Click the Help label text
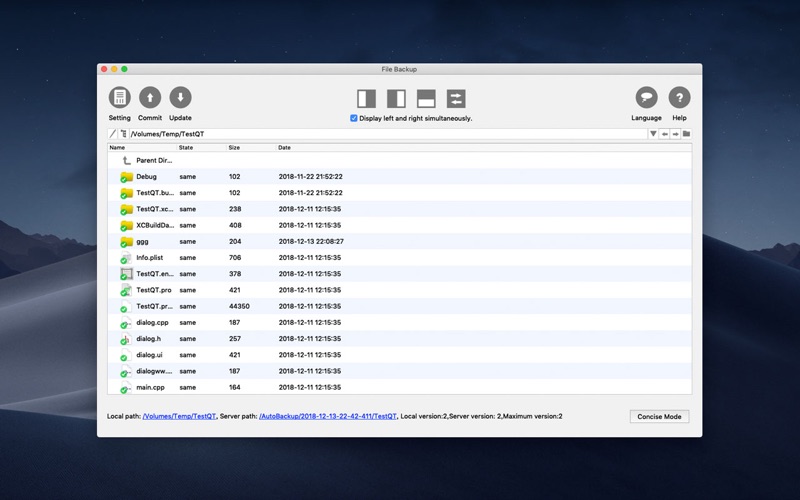The image size is (800, 500). [679, 118]
